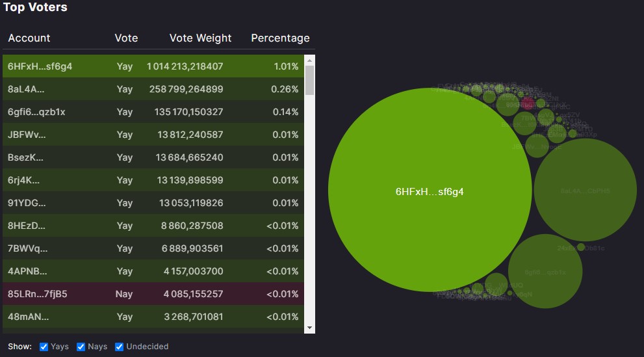Screen dimensions: 644x357
Task: Click the Vote column header
Action: (126, 38)
